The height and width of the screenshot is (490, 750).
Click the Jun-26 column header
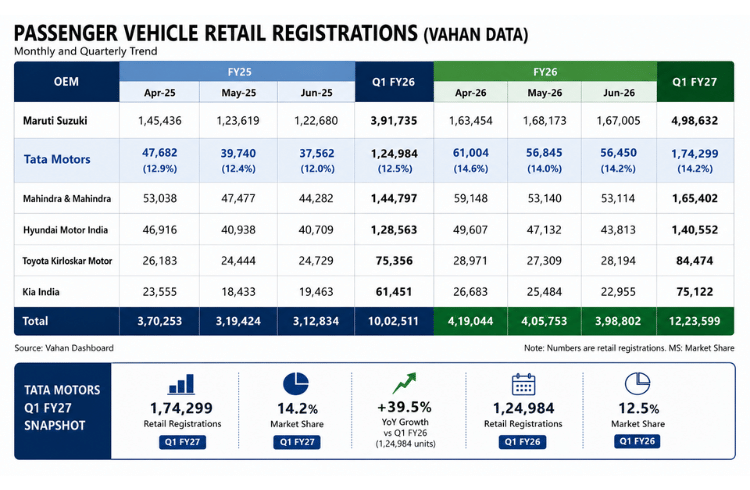point(619,92)
